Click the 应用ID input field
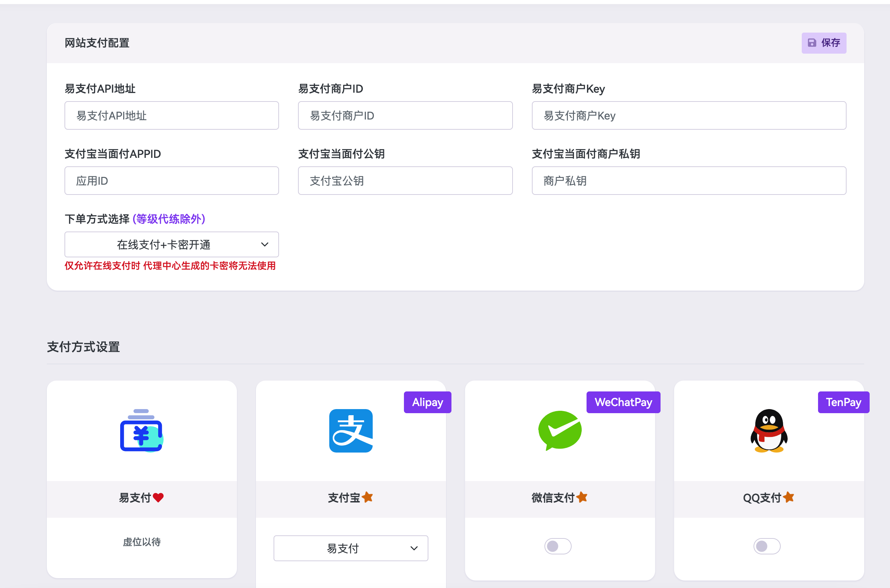The height and width of the screenshot is (588, 890). click(171, 181)
